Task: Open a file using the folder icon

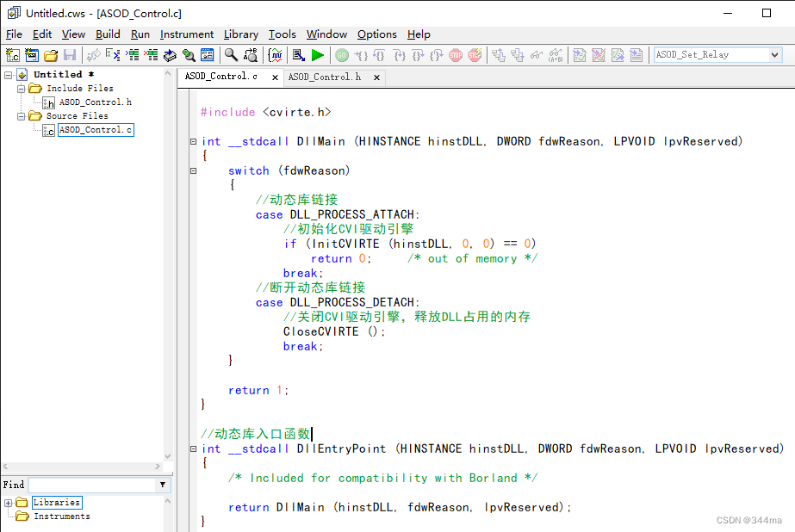Action: (50, 53)
